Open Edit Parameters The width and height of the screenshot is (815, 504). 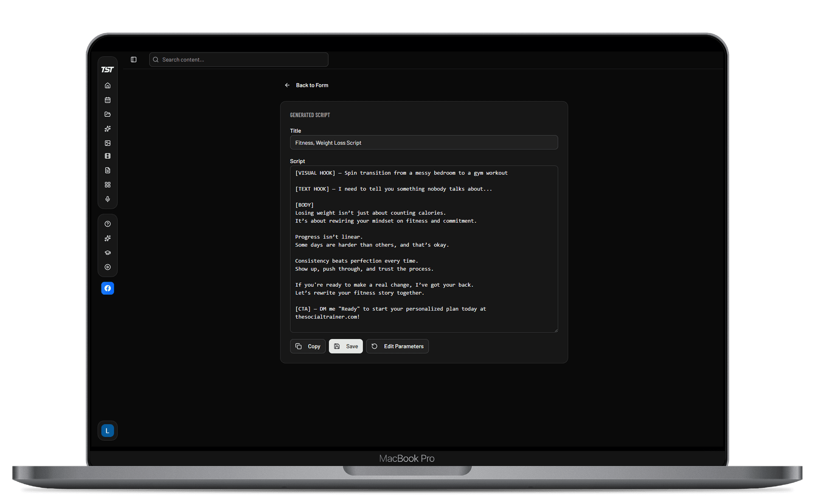(397, 346)
